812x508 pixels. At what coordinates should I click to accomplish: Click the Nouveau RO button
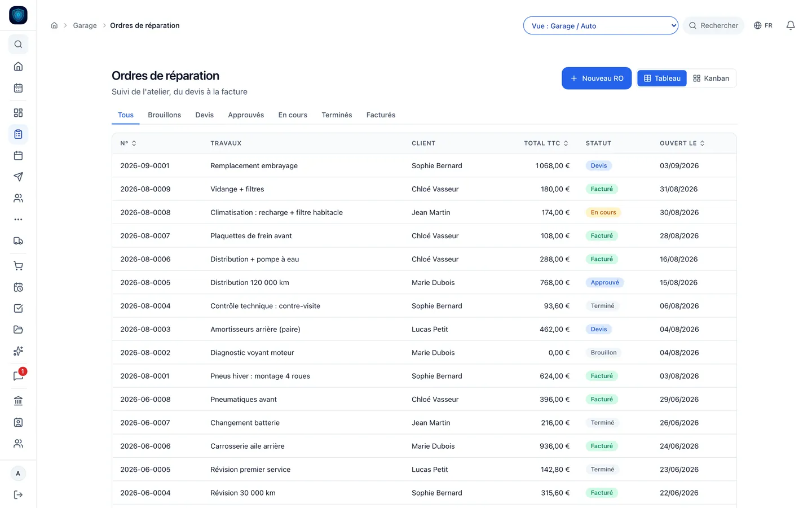click(597, 78)
